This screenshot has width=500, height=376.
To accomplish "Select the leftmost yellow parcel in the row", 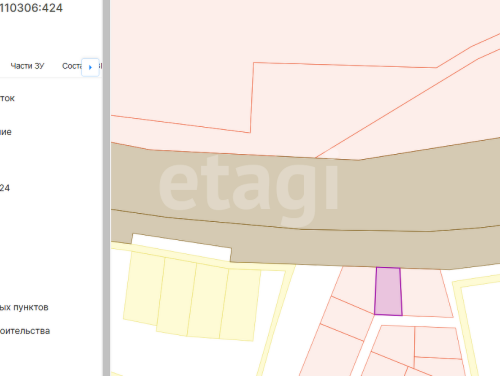I will click(x=144, y=288).
